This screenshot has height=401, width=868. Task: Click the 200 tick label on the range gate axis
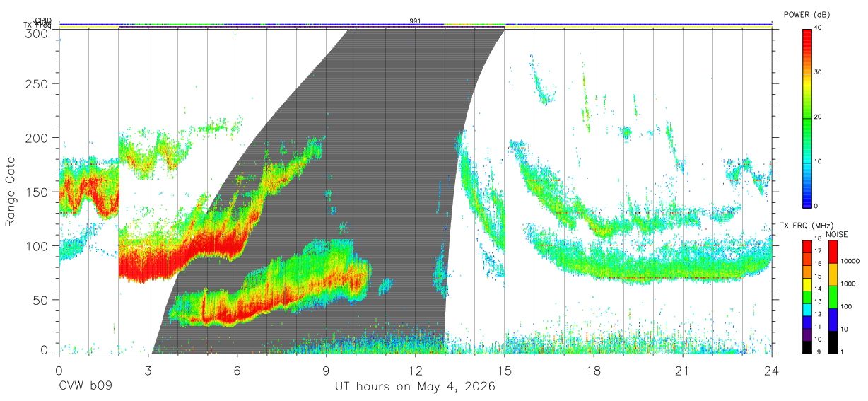[37, 138]
